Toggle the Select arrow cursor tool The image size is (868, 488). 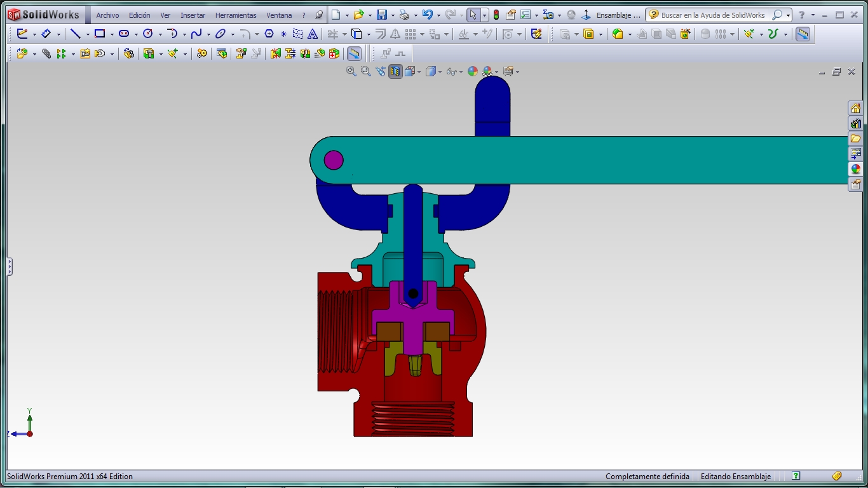click(x=473, y=15)
